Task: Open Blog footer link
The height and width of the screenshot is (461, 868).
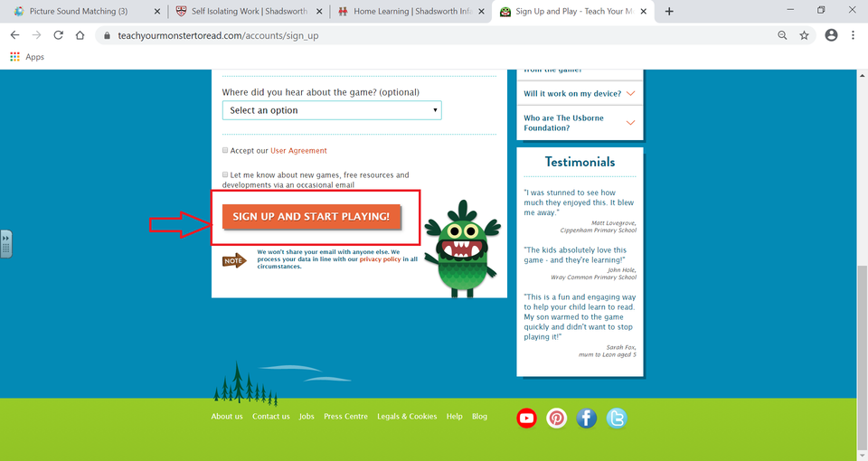Action: (479, 416)
